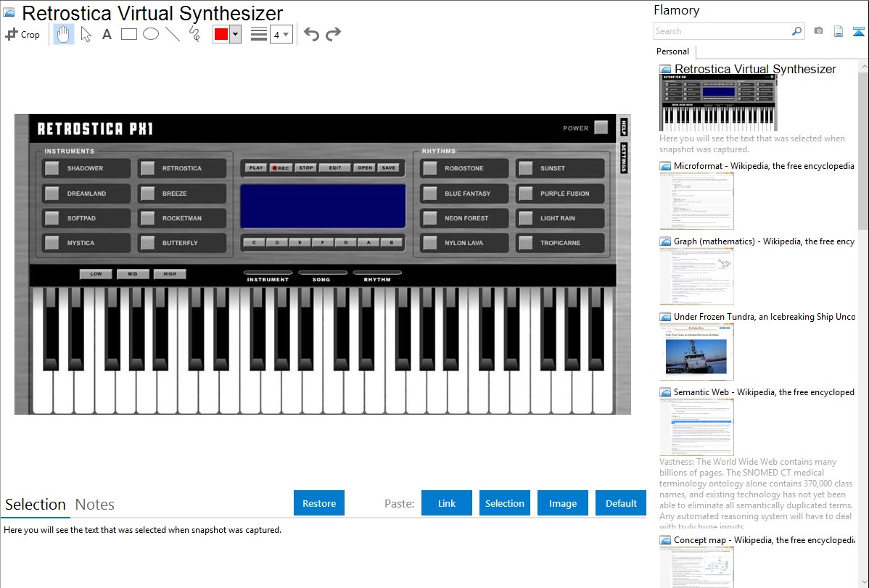Enable the BUTTERFLY instrument

[147, 242]
